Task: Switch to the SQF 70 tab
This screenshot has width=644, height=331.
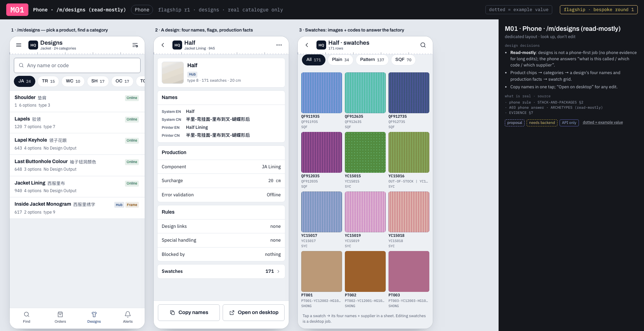Action: coord(403,60)
